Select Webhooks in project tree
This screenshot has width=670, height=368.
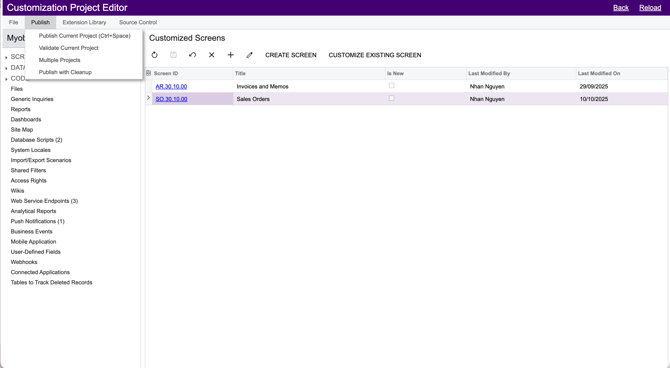pyautogui.click(x=24, y=262)
